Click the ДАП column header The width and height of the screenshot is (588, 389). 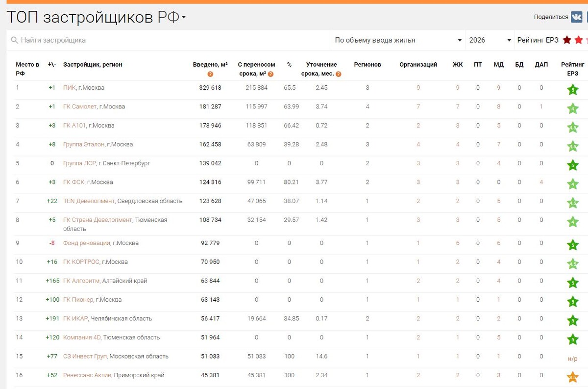(x=541, y=65)
